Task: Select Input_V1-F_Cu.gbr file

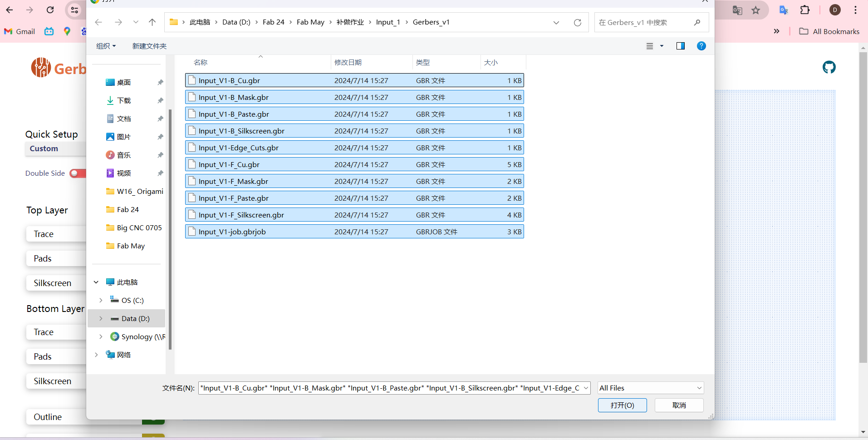Action: tap(354, 164)
